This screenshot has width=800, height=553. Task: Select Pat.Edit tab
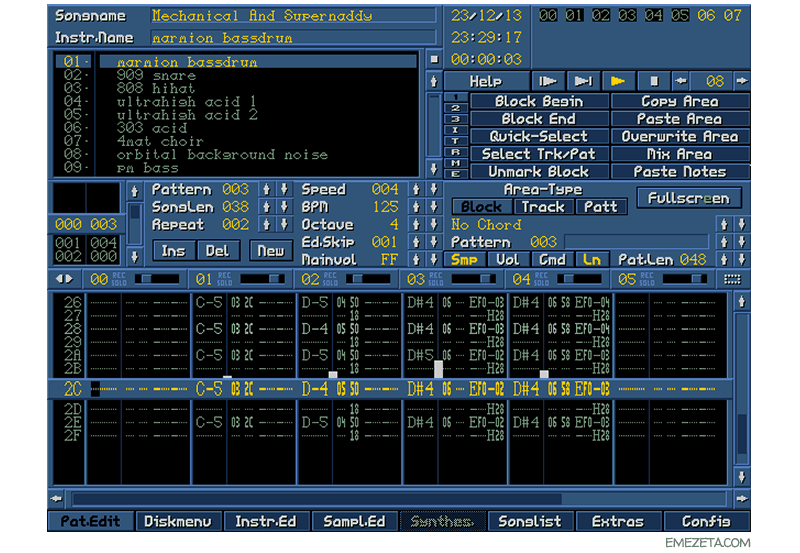(x=90, y=521)
